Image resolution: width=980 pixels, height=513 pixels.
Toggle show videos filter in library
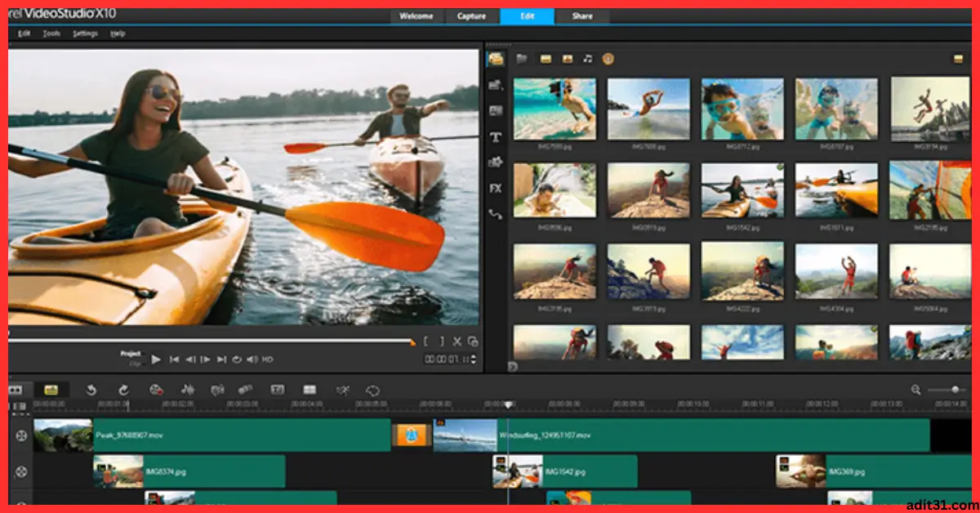[x=546, y=59]
